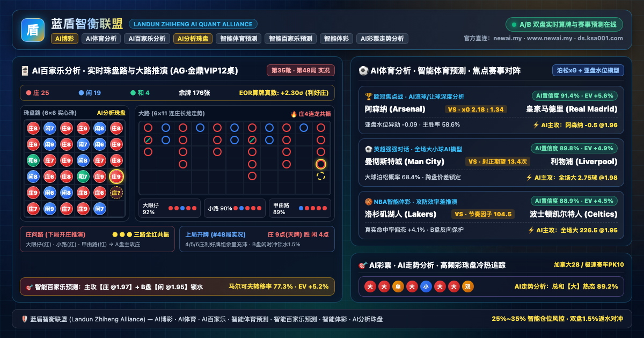Click the 余牌 176张 value
This screenshot has height=338, width=644.
(x=194, y=93)
